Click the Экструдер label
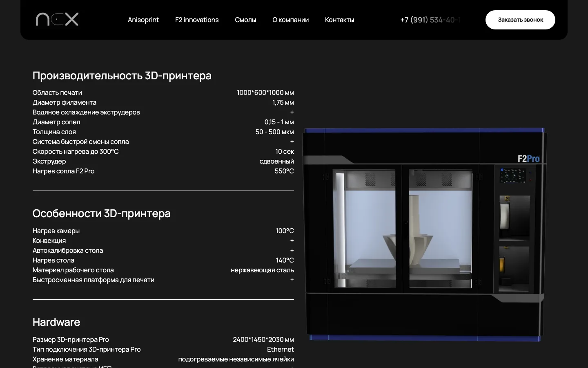Screen dimensions: 588x368 click(x=49, y=161)
